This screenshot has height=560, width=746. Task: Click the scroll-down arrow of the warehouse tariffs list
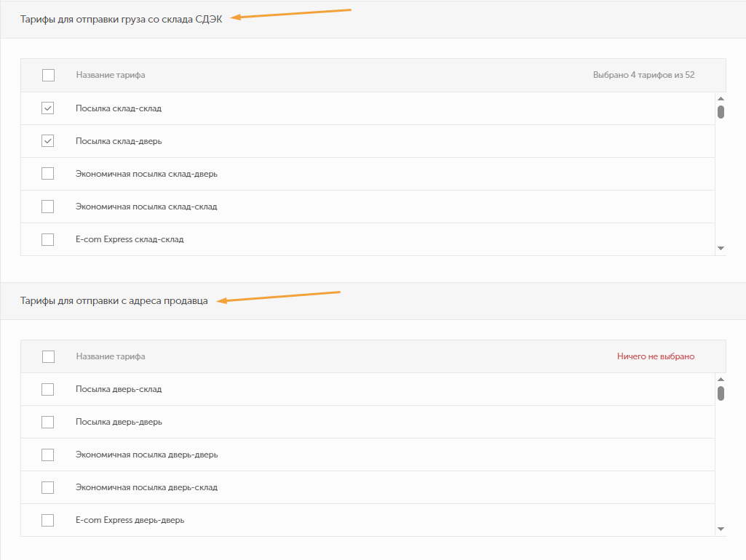tap(721, 248)
